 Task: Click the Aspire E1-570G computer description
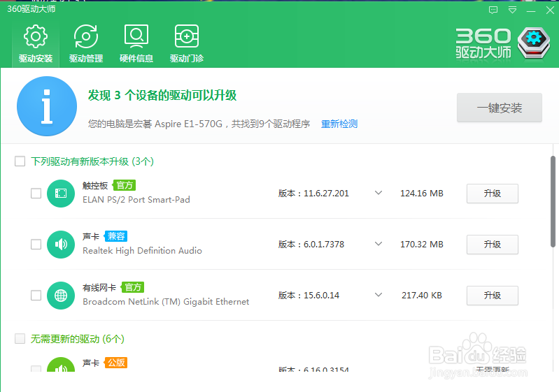pos(199,124)
